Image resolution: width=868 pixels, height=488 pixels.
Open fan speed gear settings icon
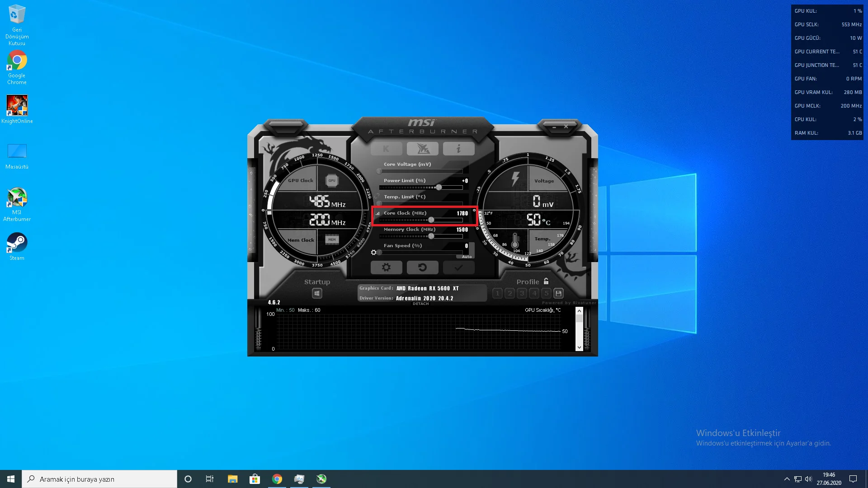pyautogui.click(x=373, y=253)
